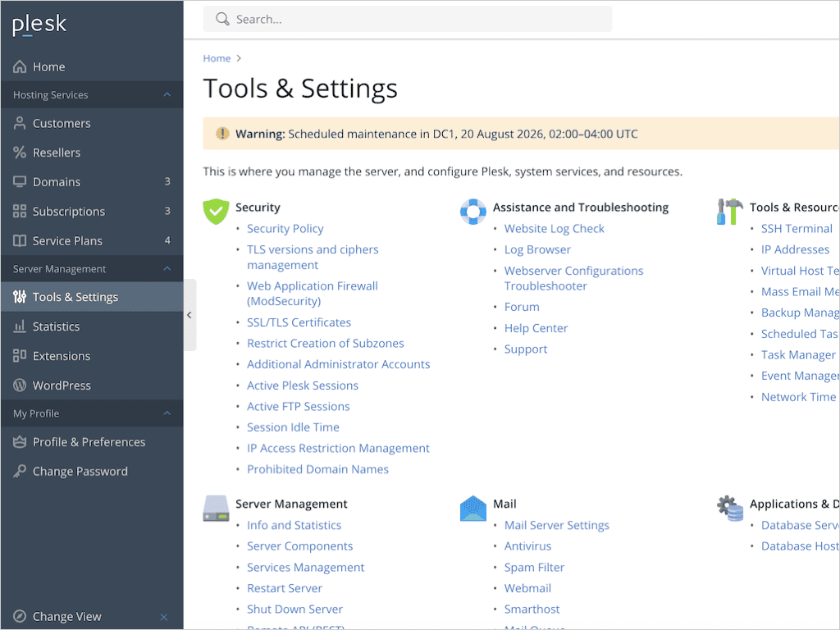The width and height of the screenshot is (840, 630).
Task: Open TLS versions and ciphers management
Action: tap(313, 257)
